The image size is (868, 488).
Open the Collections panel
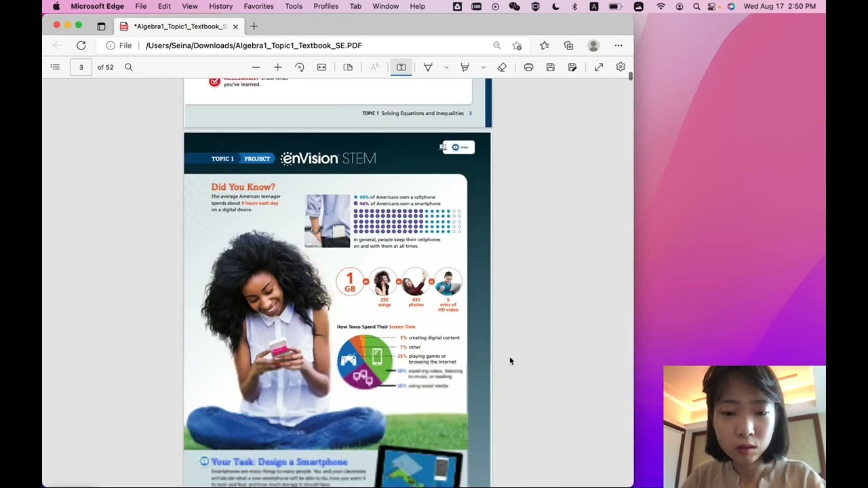click(569, 45)
